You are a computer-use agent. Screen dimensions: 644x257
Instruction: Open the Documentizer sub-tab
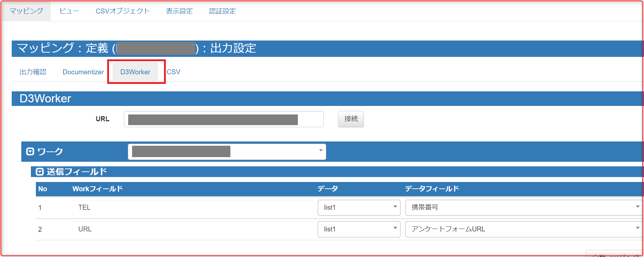pos(83,72)
